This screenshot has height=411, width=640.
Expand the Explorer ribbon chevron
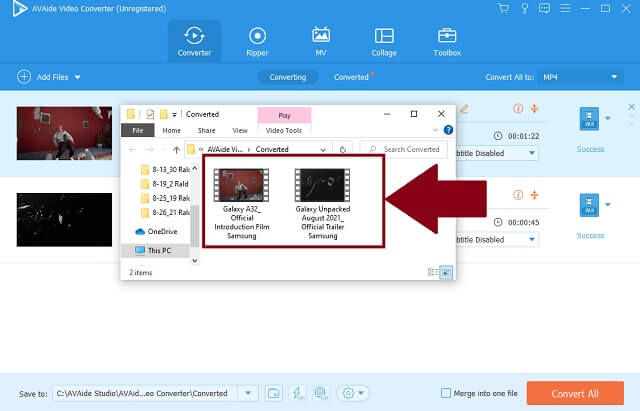click(x=435, y=130)
